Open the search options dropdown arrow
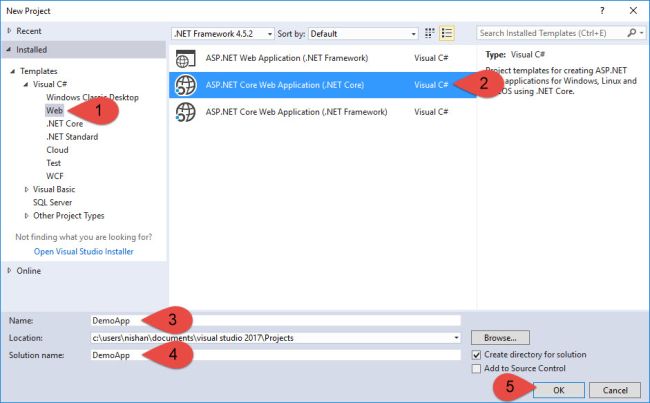The image size is (650, 403). pyautogui.click(x=642, y=33)
